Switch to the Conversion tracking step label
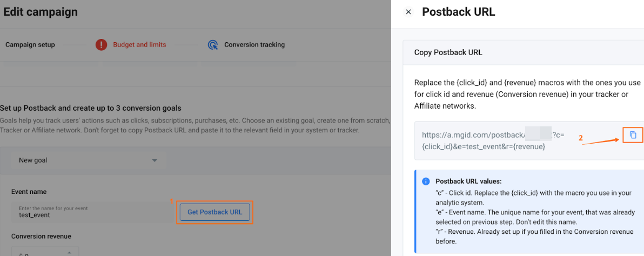 pos(254,45)
